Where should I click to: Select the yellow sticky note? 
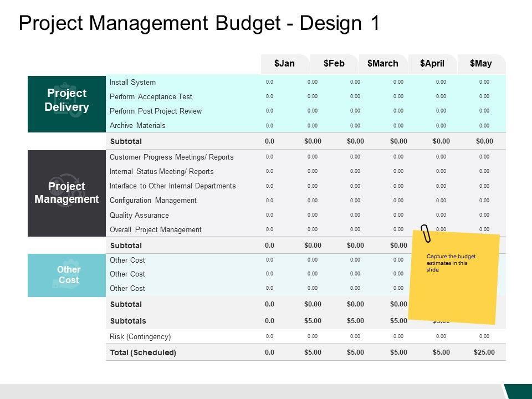(454, 277)
